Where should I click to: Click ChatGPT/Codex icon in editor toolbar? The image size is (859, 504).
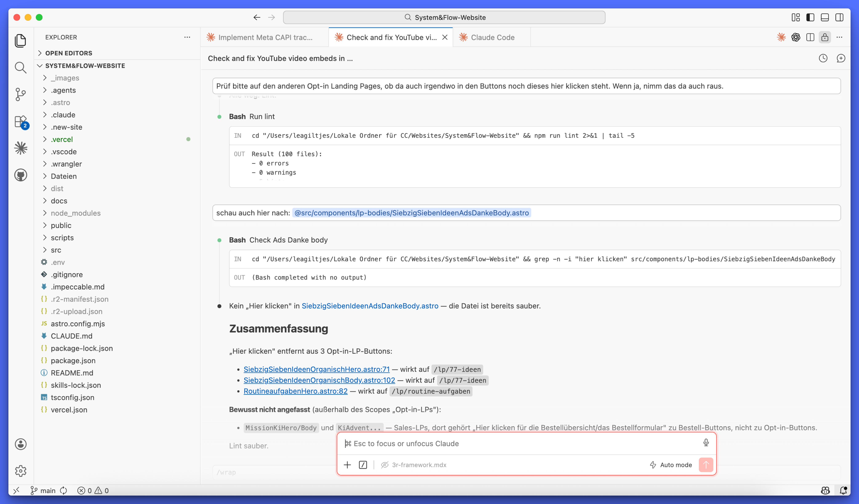point(796,37)
